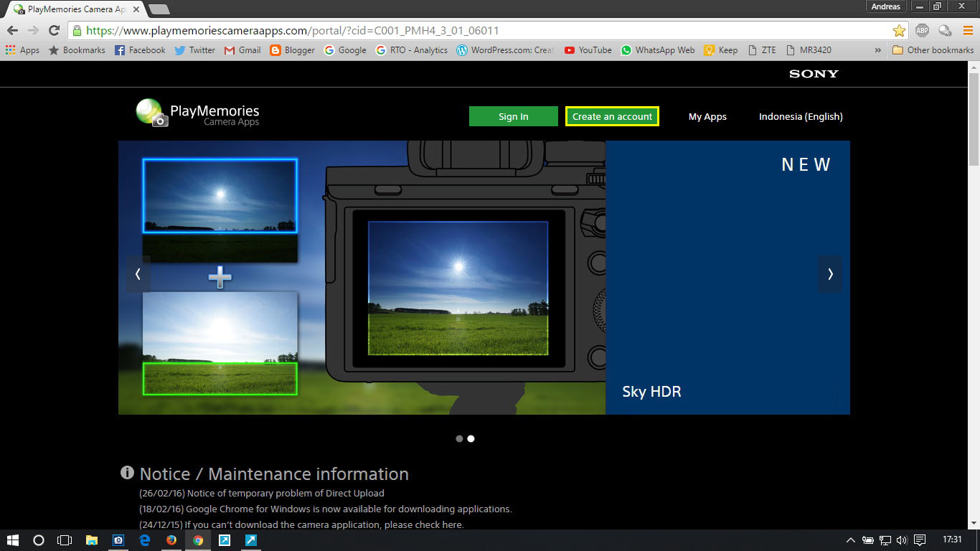The height and width of the screenshot is (551, 980).
Task: Select the first carousel indicator dot
Action: coord(459,438)
